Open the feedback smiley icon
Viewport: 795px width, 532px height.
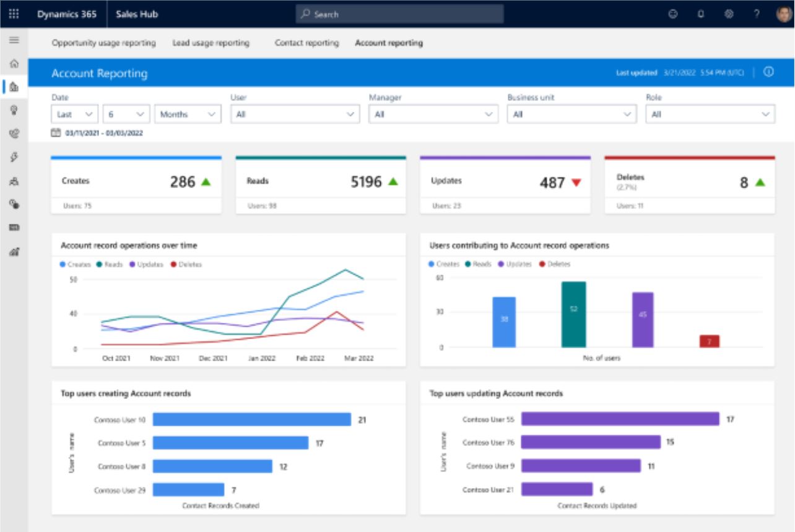tap(673, 14)
